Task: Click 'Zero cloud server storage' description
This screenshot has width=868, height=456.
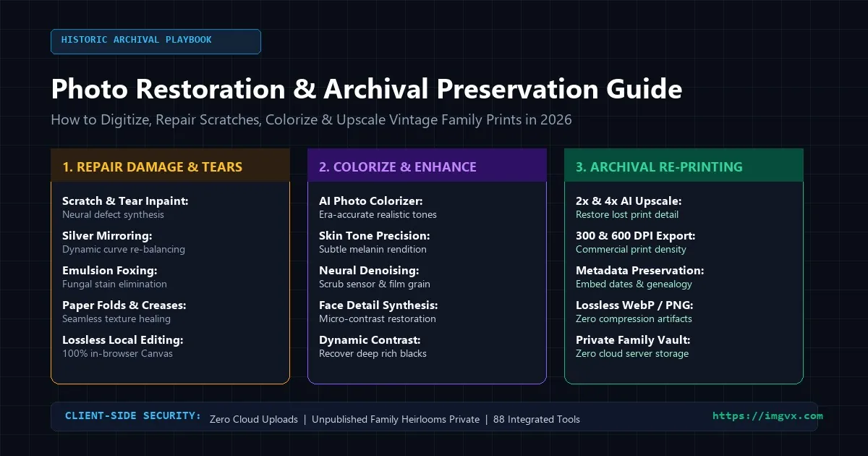Action: click(632, 354)
